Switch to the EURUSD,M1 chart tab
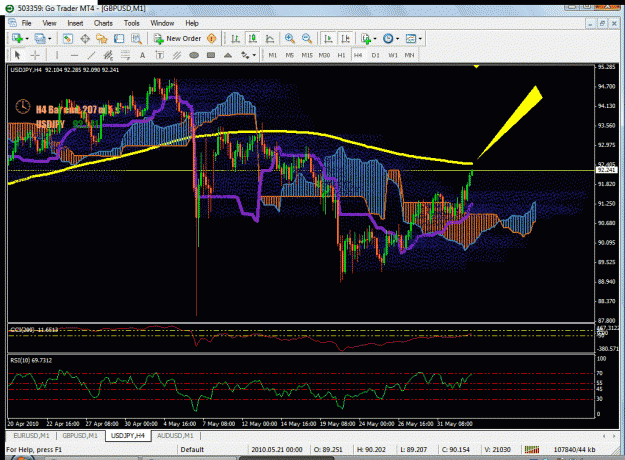Screen dimensions: 625x460 [31, 436]
